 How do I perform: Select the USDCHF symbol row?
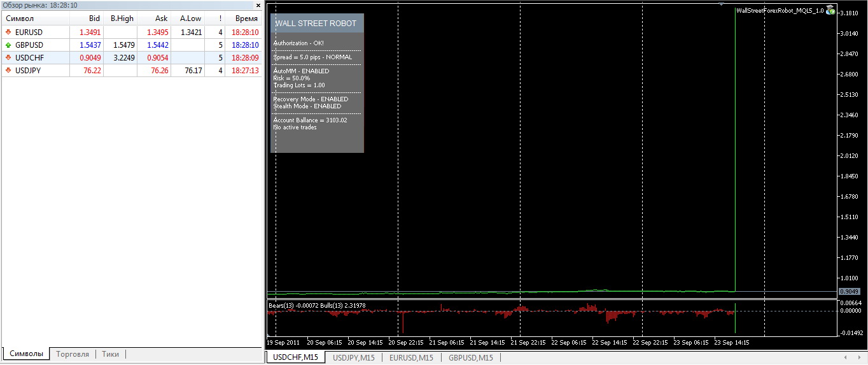(x=131, y=57)
